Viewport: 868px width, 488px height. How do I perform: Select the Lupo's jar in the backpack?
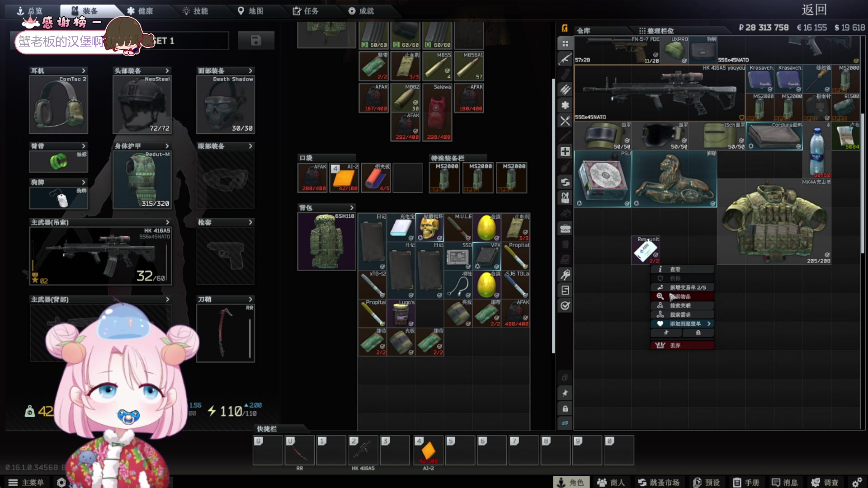point(401,313)
